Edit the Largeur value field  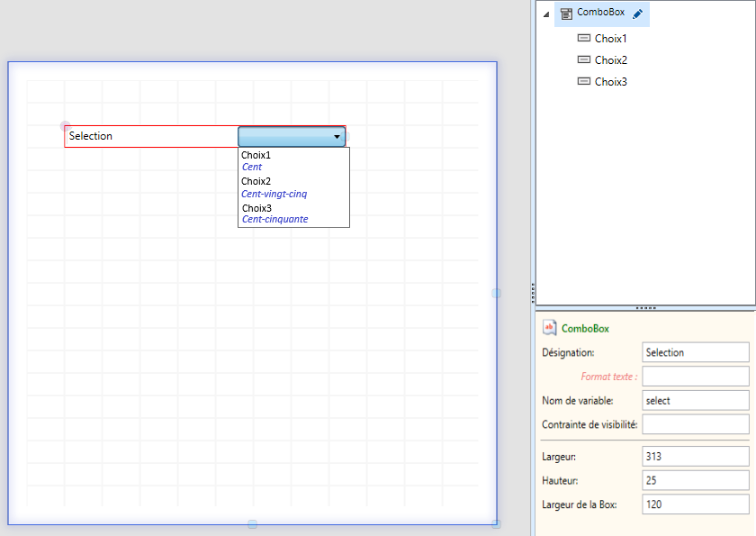click(695, 457)
